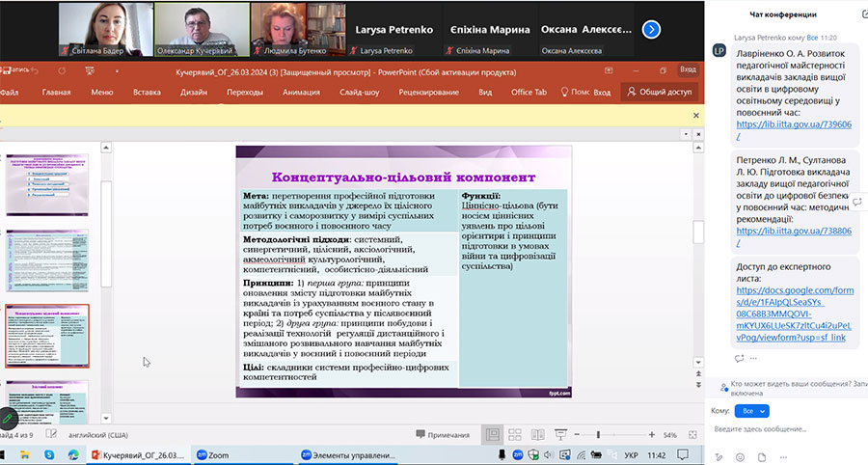Toggle the Примечания notes pane
The width and height of the screenshot is (868, 465).
point(442,436)
